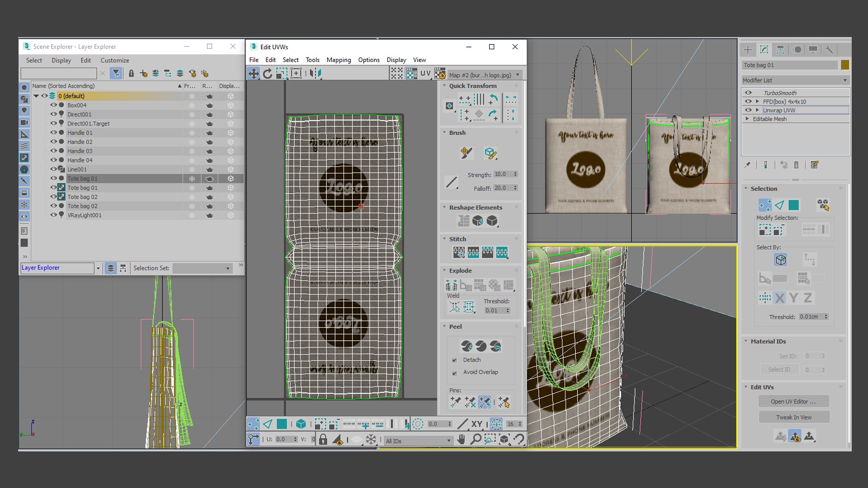Select Edge sub-object mode in Selection rollout

779,205
